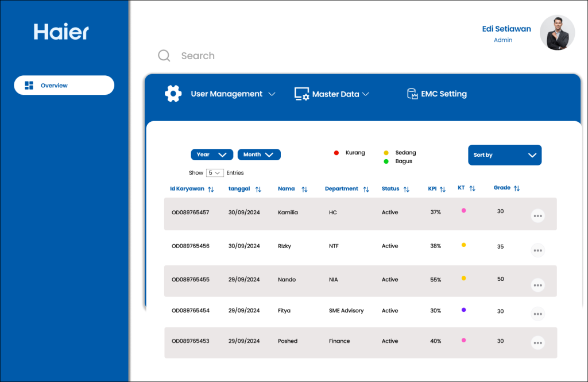588x382 pixels.
Task: Click the Master Data monitor icon
Action: 301,94
